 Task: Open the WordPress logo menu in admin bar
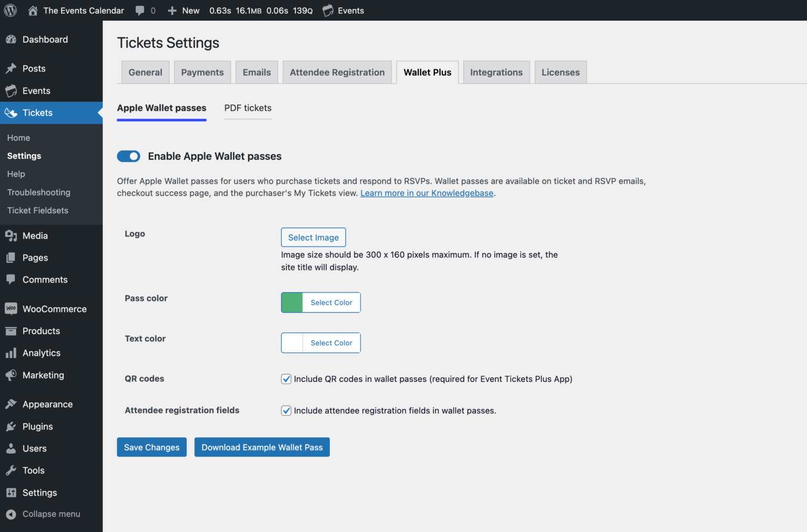(11, 10)
